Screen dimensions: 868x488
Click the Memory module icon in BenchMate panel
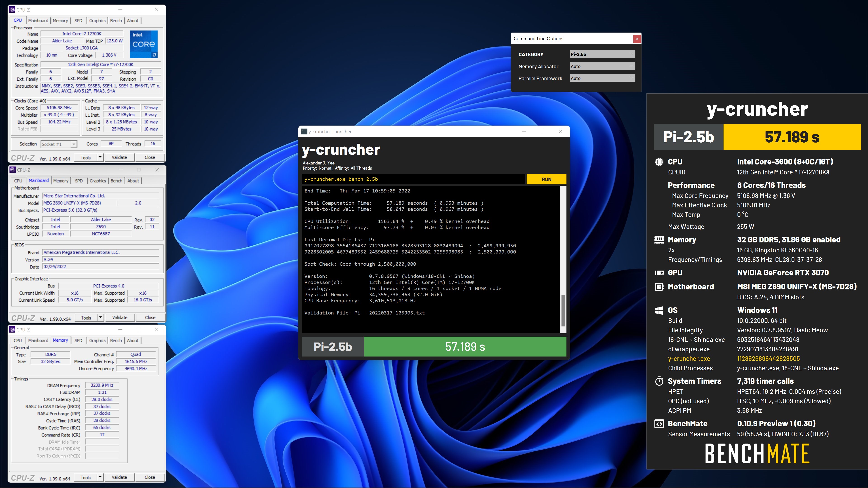coord(659,240)
